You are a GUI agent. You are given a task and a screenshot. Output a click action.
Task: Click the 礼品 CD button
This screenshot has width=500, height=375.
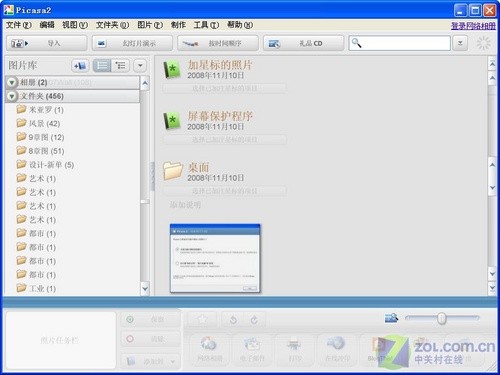pyautogui.click(x=303, y=43)
